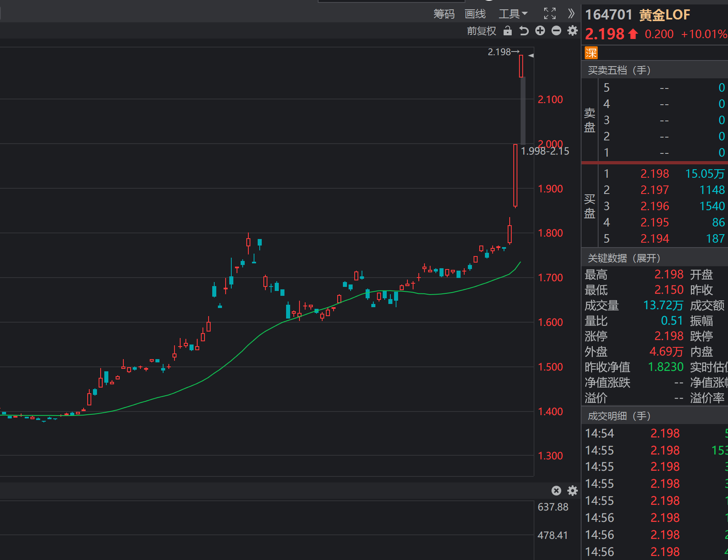Open the 工具 dropdown menu
The height and width of the screenshot is (560, 728).
513,14
